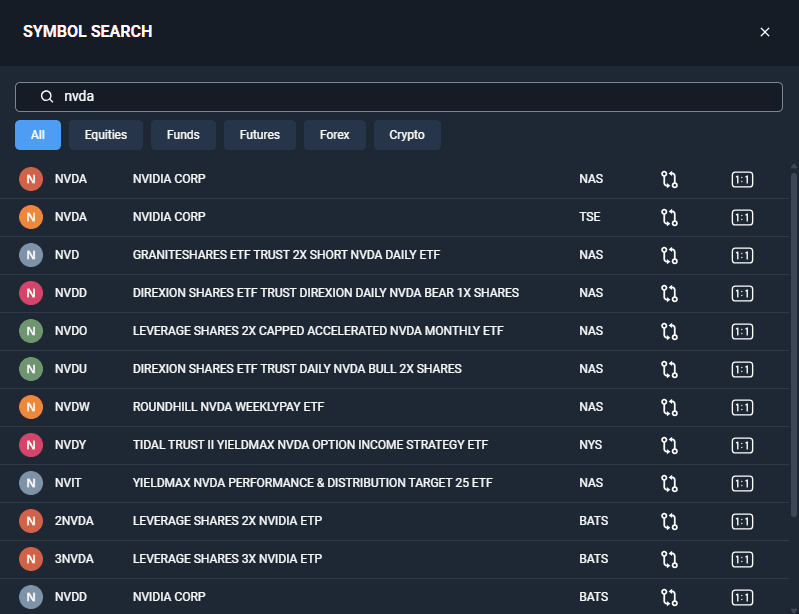Open the Forex filter tab
Image resolution: width=799 pixels, height=614 pixels.
(x=334, y=135)
